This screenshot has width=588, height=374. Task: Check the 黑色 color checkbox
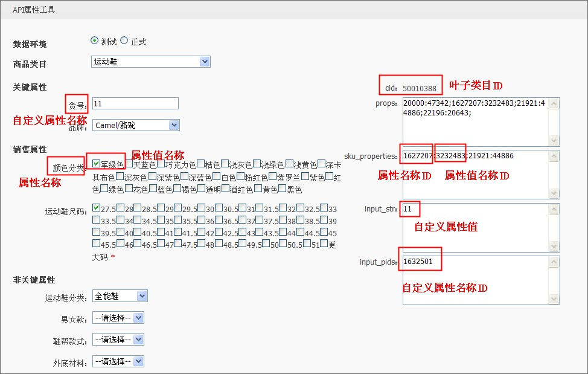pyautogui.click(x=283, y=189)
